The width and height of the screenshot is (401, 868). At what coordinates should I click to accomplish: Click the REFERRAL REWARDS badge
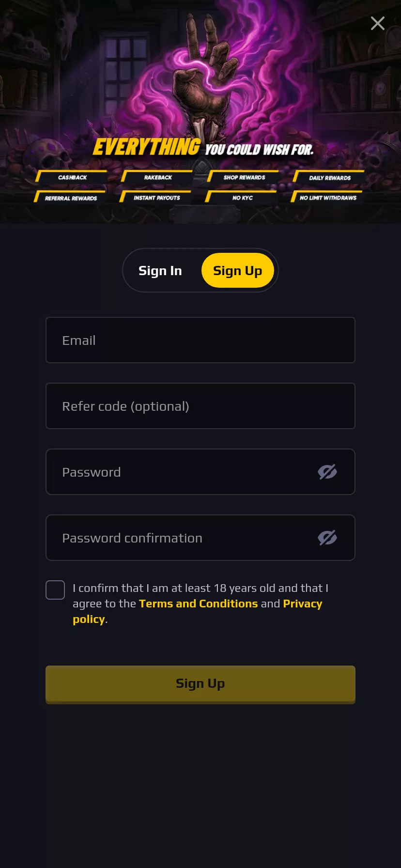click(70, 197)
